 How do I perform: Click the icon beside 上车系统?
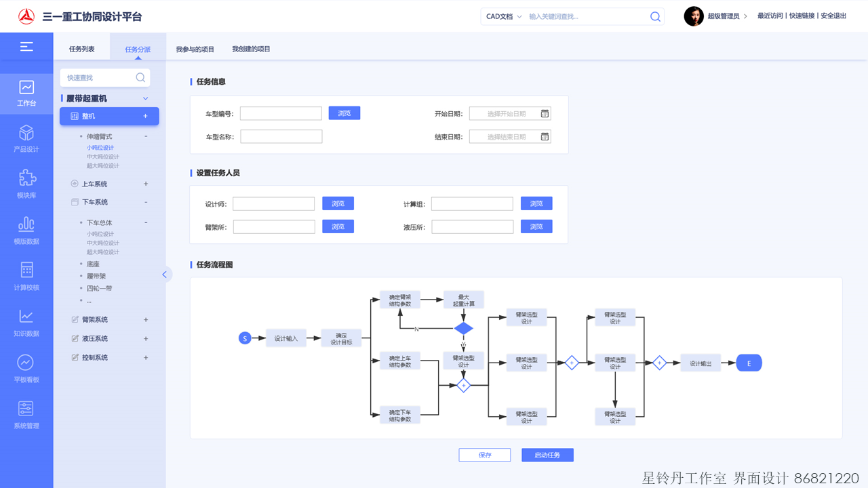coord(75,184)
